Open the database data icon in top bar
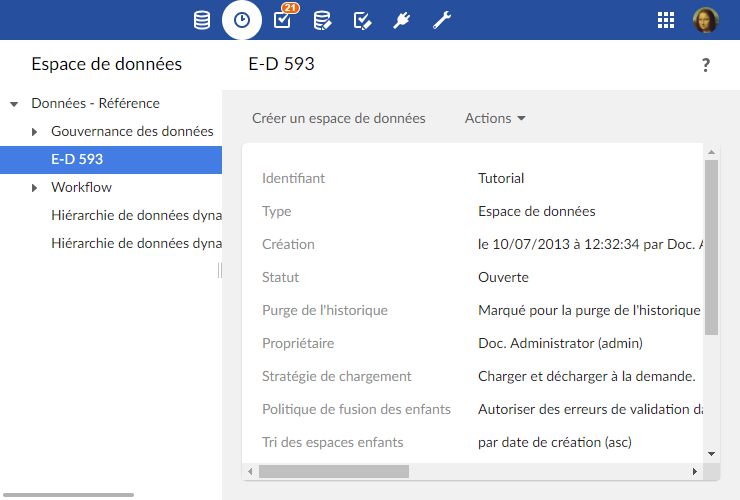 pos(202,20)
